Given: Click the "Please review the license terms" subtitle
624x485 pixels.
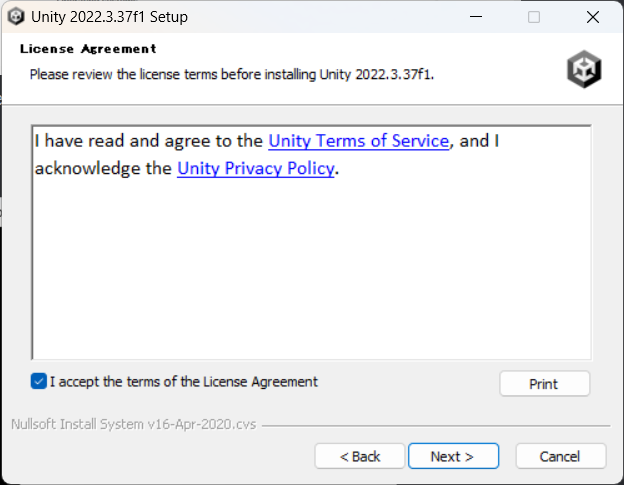Looking at the screenshot, I should click(231, 74).
